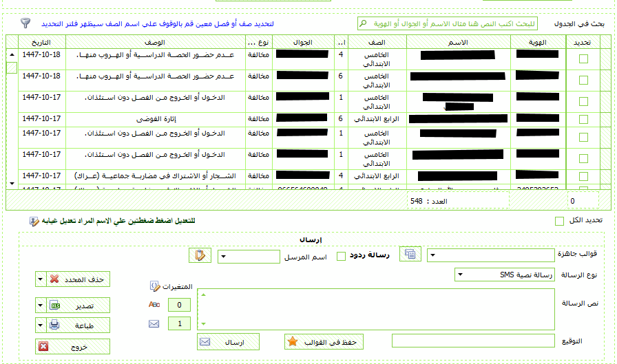The image size is (617, 364).
Task: Click the red exit icon on خروج
Action: coord(43,346)
